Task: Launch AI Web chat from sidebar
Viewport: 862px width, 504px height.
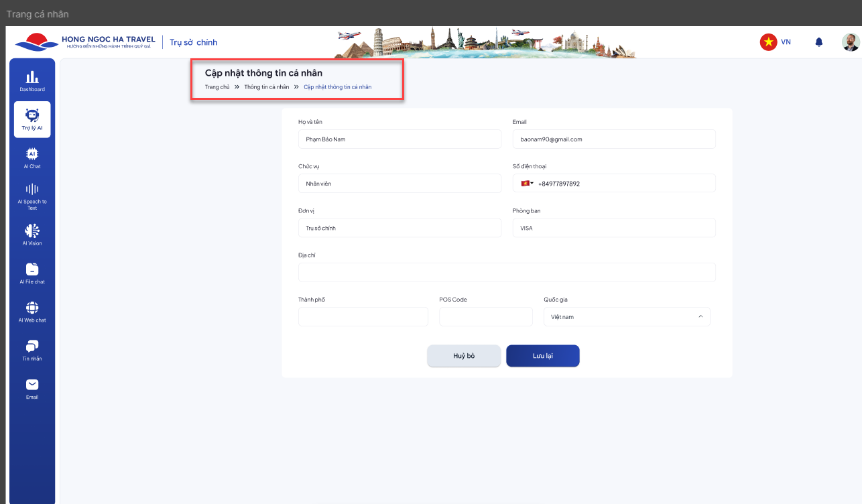Action: coord(32,312)
